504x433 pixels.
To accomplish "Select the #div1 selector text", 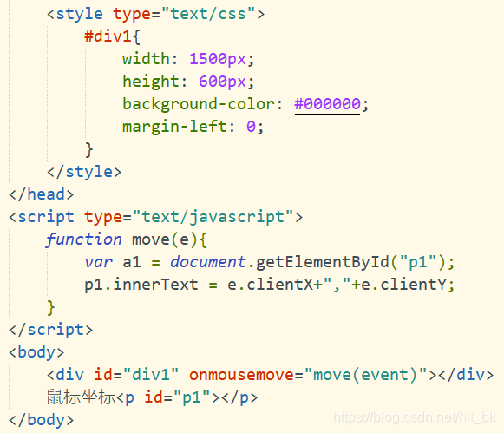I will (108, 36).
